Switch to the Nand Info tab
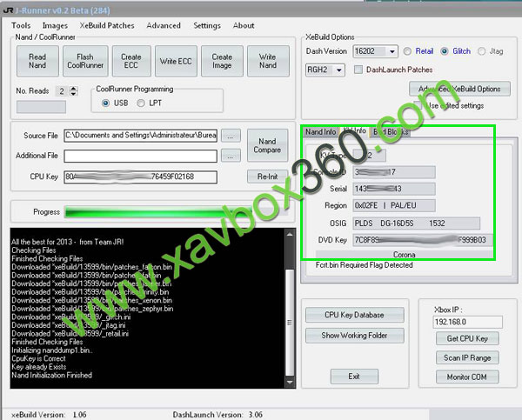The height and width of the screenshot is (420, 522). (x=320, y=132)
